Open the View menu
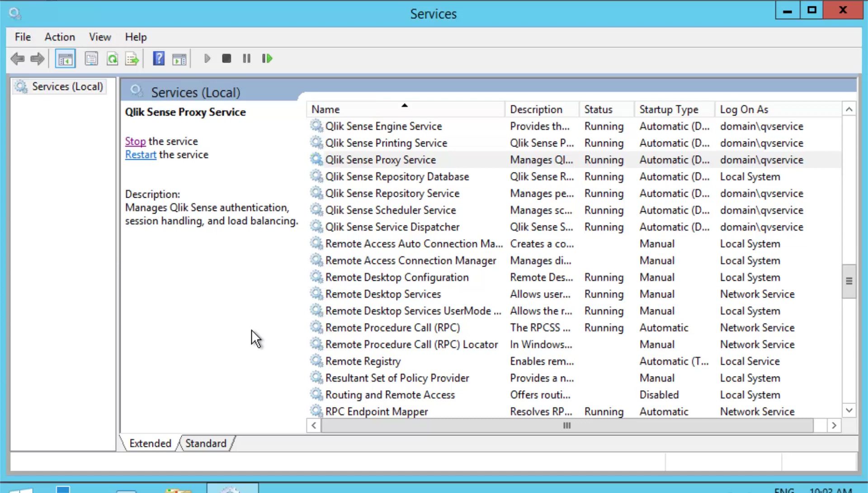 pyautogui.click(x=100, y=37)
